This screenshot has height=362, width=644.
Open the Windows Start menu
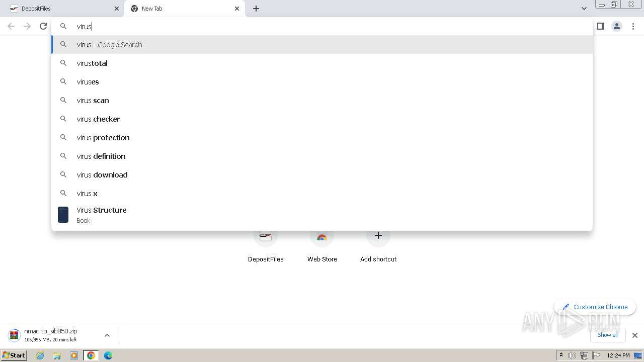coord(14,355)
